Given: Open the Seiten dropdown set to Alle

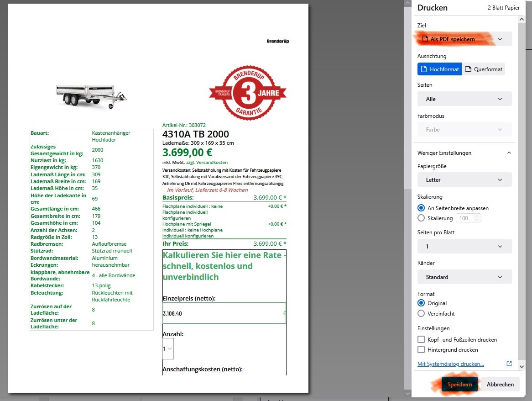Looking at the screenshot, I should (464, 99).
